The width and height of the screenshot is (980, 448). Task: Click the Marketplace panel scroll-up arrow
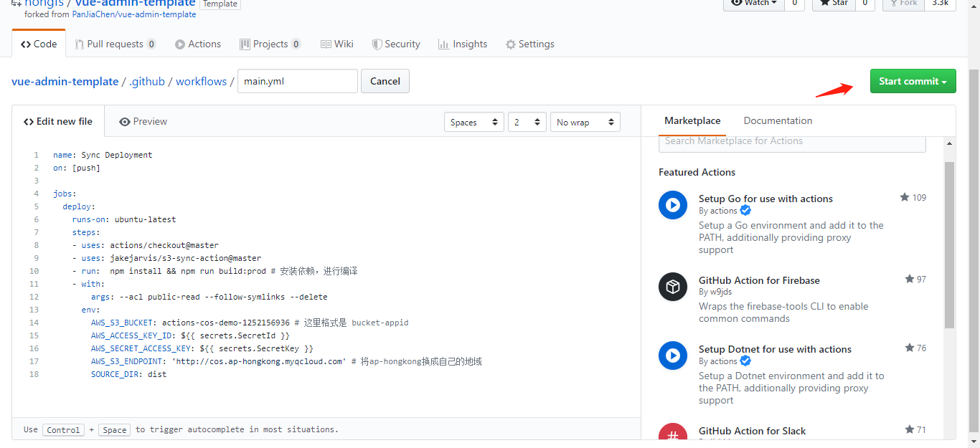949,143
